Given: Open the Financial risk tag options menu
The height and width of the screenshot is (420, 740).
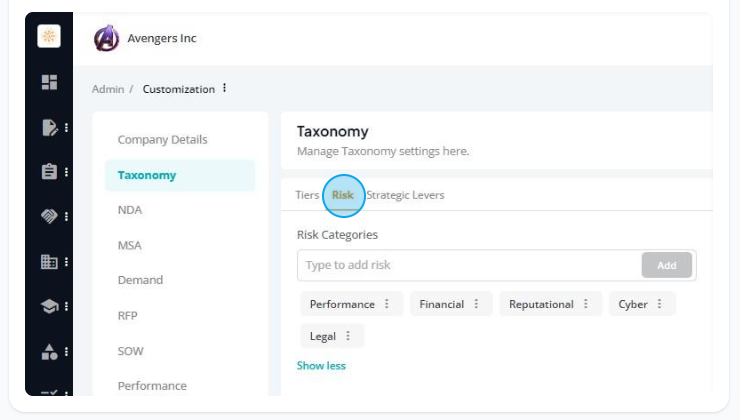Looking at the screenshot, I should pos(476,304).
